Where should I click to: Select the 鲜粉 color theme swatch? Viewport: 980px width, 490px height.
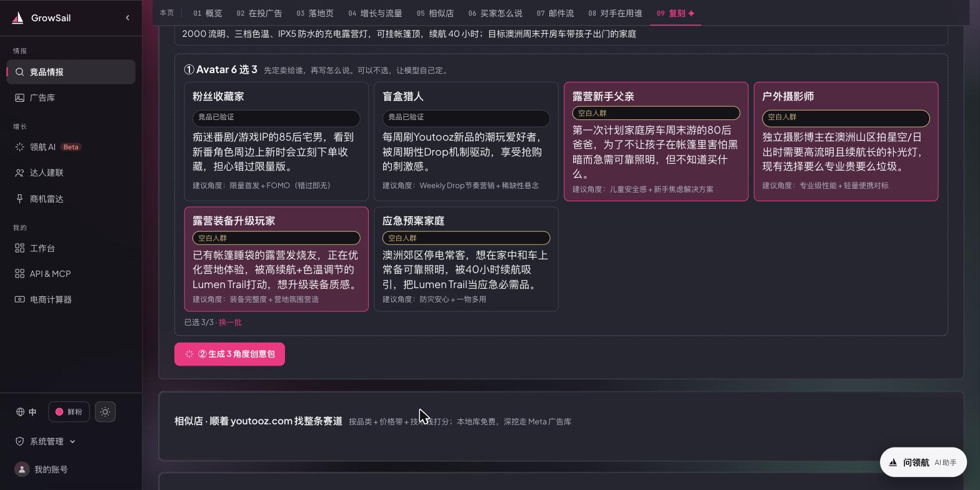pyautogui.click(x=69, y=412)
